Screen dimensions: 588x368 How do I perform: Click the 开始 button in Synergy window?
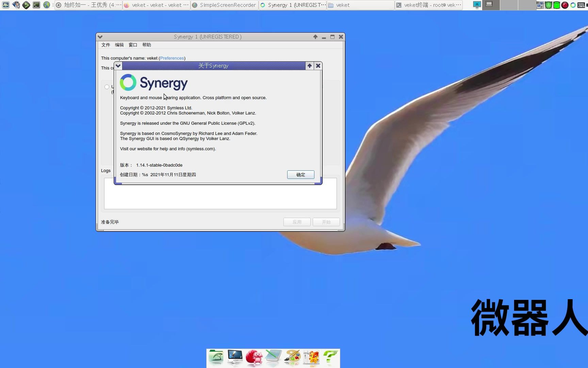(x=326, y=222)
